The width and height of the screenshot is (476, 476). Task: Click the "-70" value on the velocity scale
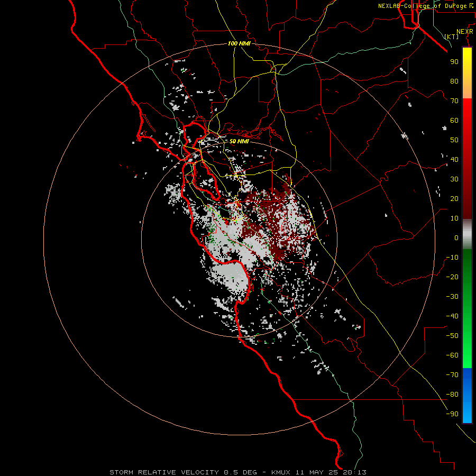pos(452,375)
